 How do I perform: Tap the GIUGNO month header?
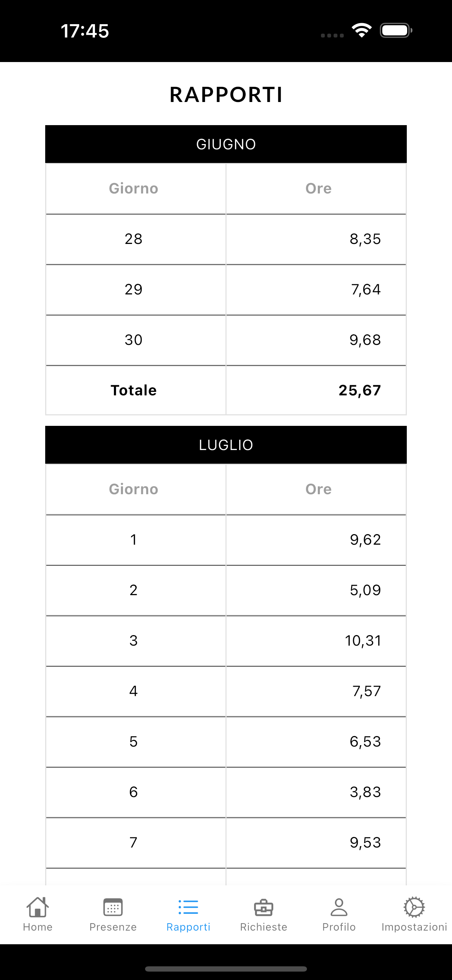point(226,144)
